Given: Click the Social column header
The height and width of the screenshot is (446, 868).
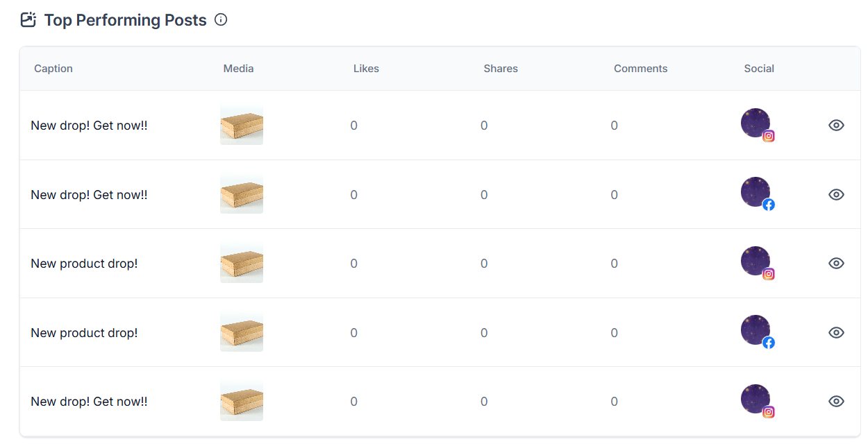Looking at the screenshot, I should click(759, 69).
